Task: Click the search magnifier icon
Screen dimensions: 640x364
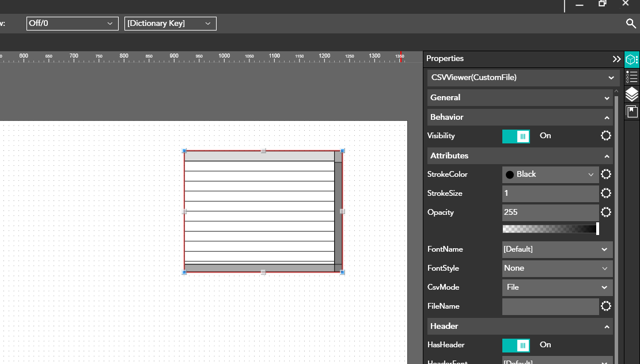Action: tap(631, 24)
